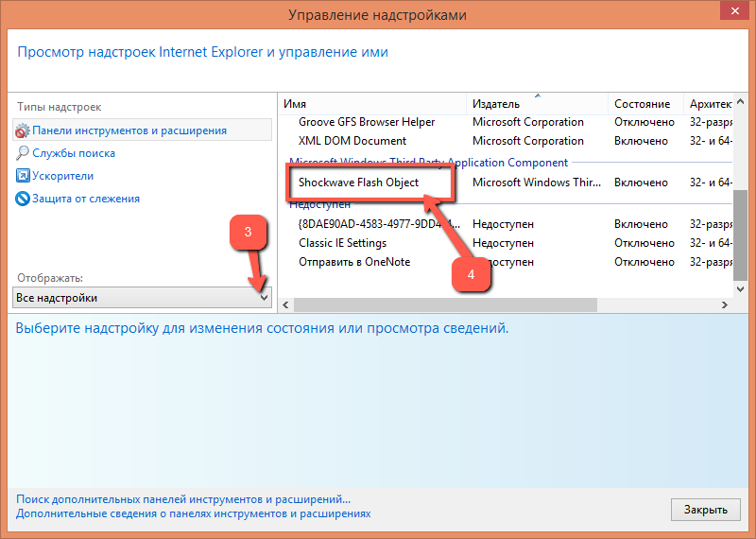Close the Управление надстройками window
Viewport: 756px width, 539px height.
coord(735,10)
